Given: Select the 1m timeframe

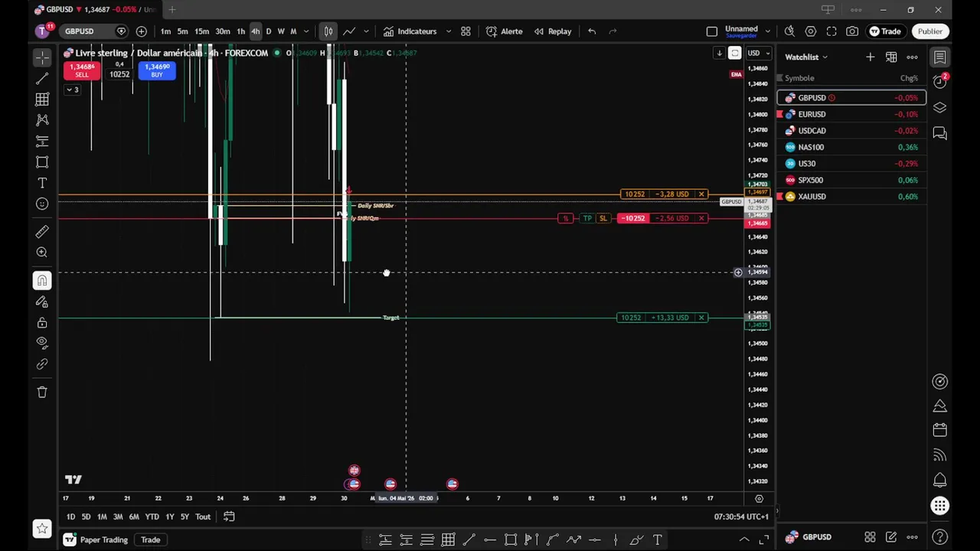Looking at the screenshot, I should [165, 31].
